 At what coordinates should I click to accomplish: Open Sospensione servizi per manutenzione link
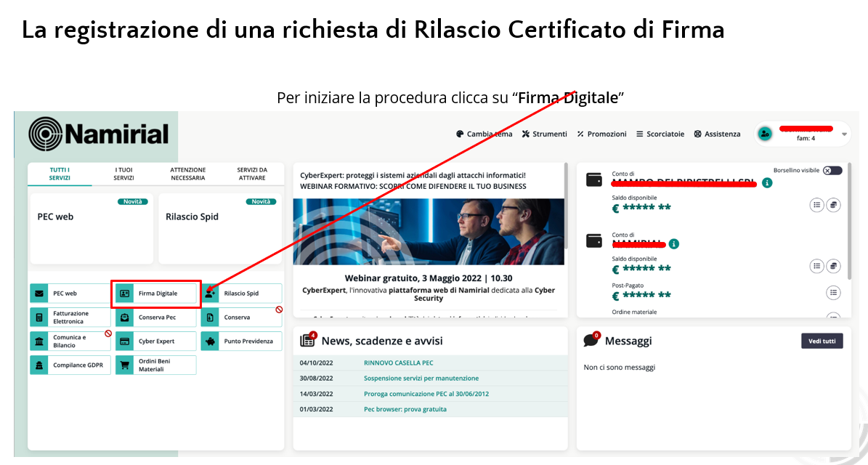coord(421,379)
